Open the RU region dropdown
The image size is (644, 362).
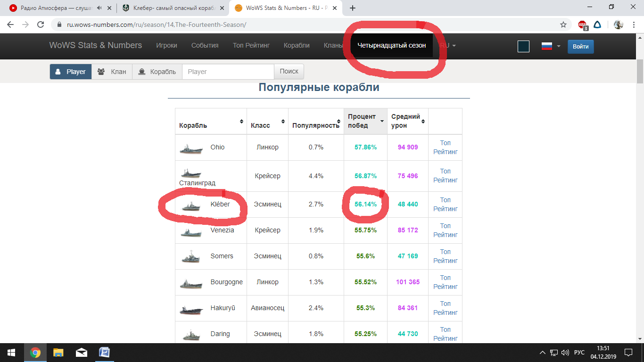(448, 46)
